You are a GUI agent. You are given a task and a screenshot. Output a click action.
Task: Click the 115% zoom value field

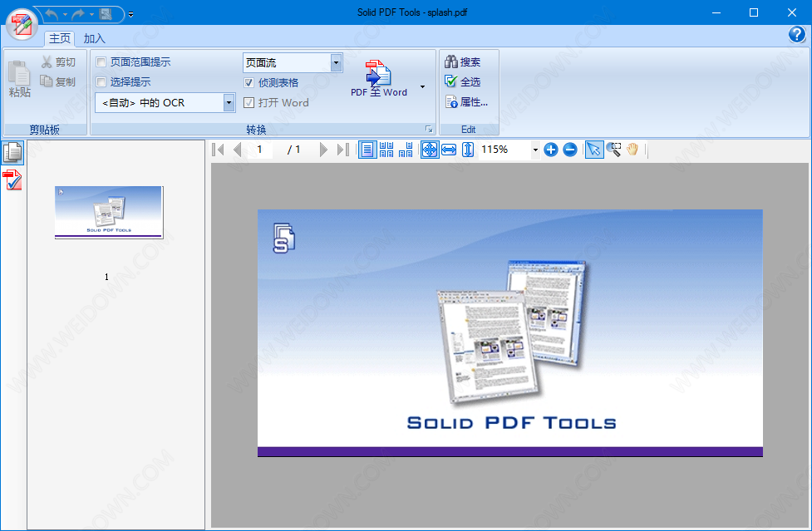click(504, 150)
